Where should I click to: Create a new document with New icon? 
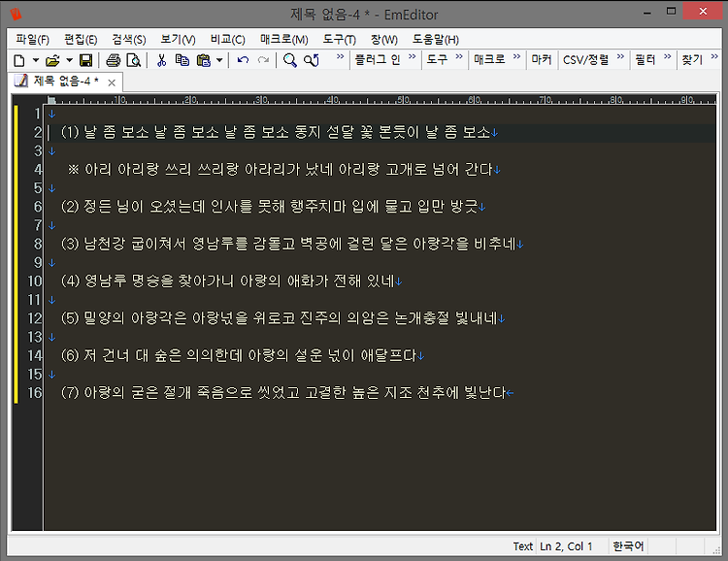(x=19, y=60)
